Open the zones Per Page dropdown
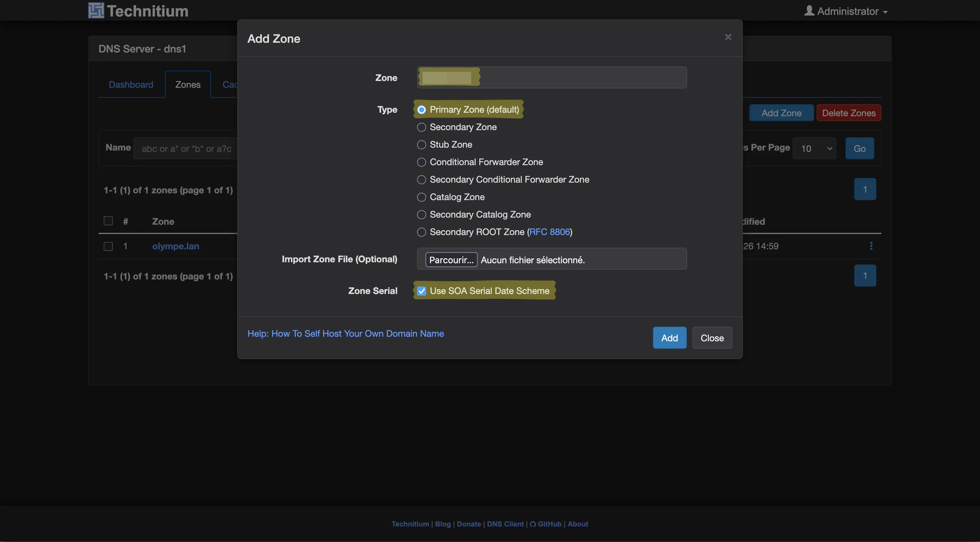980x542 pixels. pos(814,148)
